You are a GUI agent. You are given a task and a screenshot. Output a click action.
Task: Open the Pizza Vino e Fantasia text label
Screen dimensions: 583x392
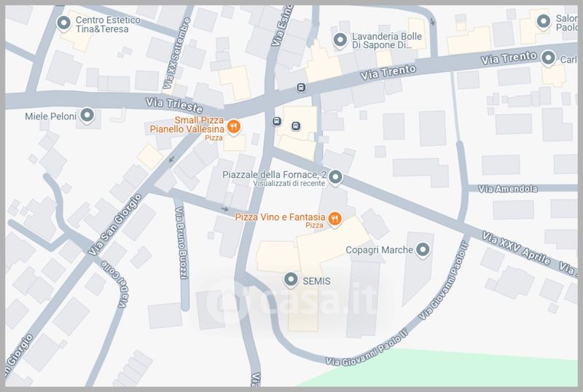pos(280,217)
